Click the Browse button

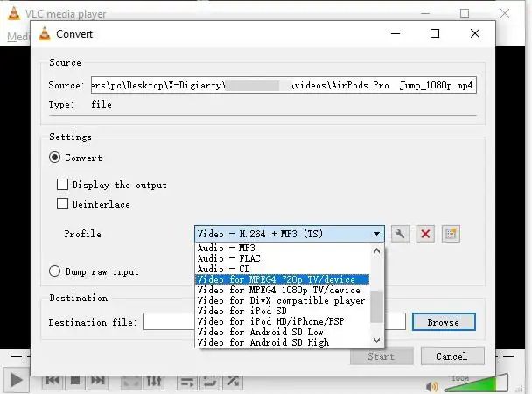click(x=444, y=321)
